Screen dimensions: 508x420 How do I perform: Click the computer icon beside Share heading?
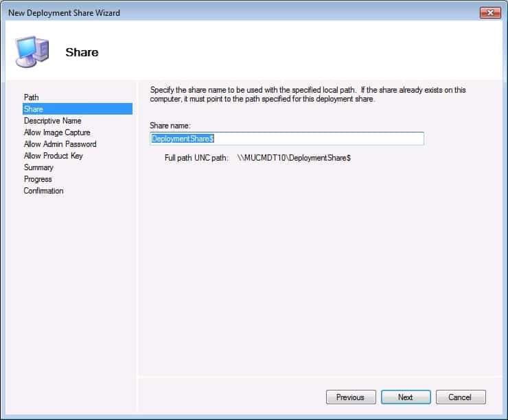pyautogui.click(x=32, y=51)
